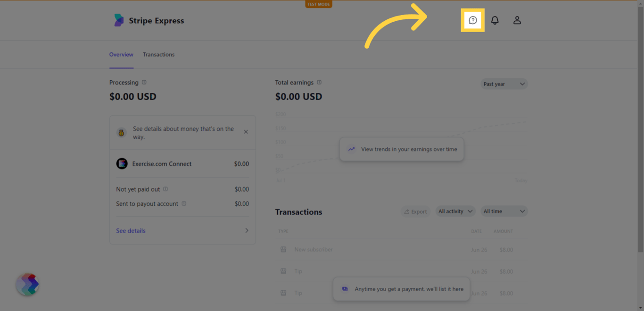Click info icon next to Sent to payout account
644x311 pixels.
pos(184,204)
